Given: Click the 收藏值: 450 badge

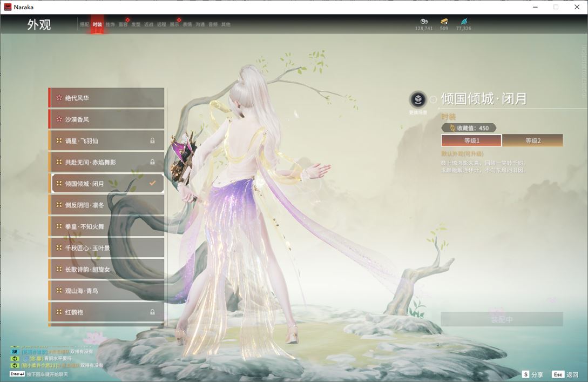Looking at the screenshot, I should click(x=469, y=128).
